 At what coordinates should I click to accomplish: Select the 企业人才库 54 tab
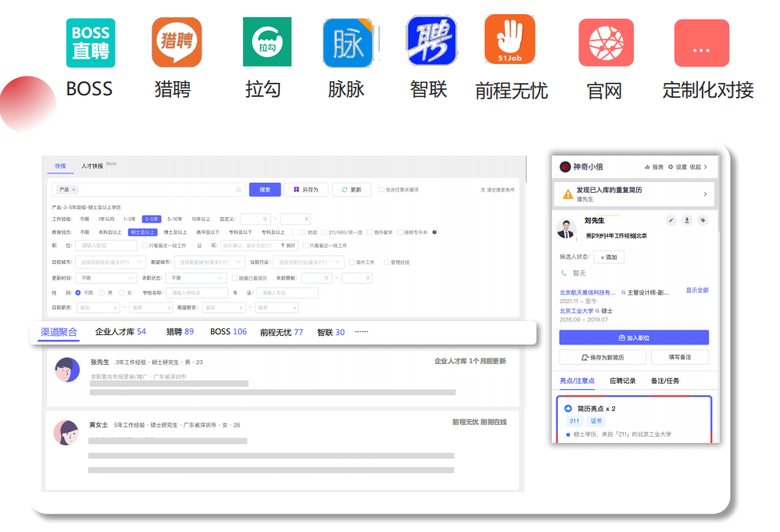pyautogui.click(x=120, y=332)
